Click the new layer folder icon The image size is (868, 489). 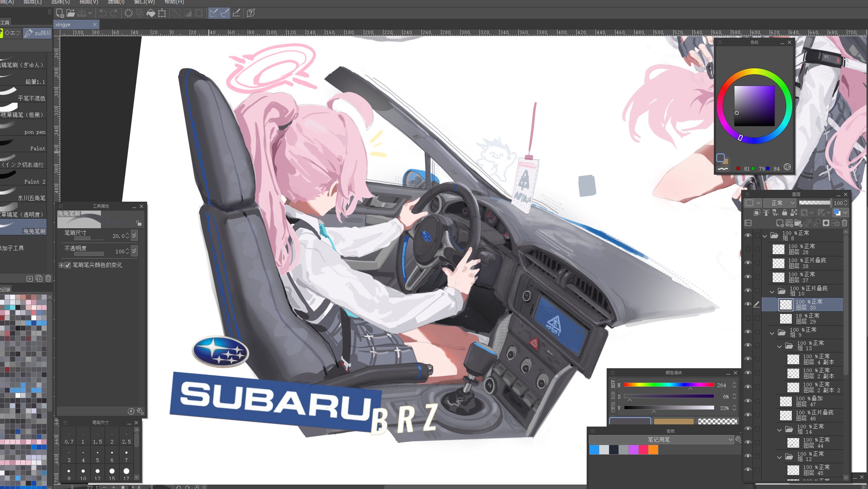[x=798, y=223]
